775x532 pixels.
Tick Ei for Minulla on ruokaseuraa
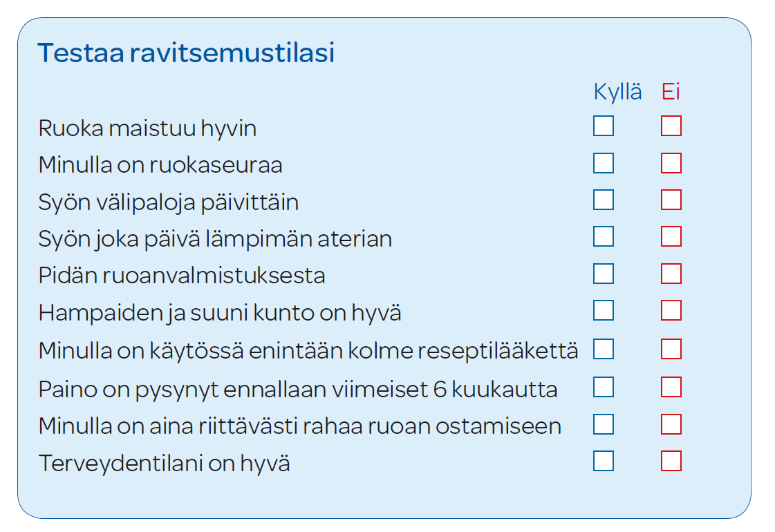click(x=671, y=163)
